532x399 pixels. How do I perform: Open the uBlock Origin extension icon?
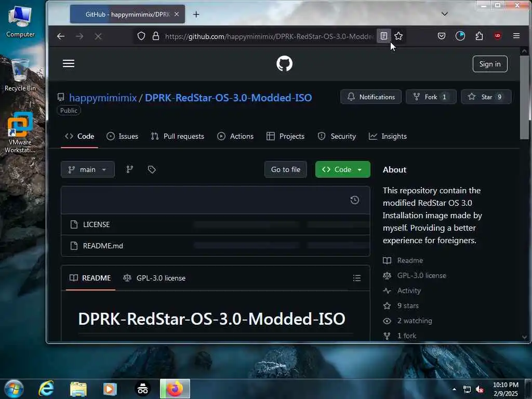[x=498, y=36]
